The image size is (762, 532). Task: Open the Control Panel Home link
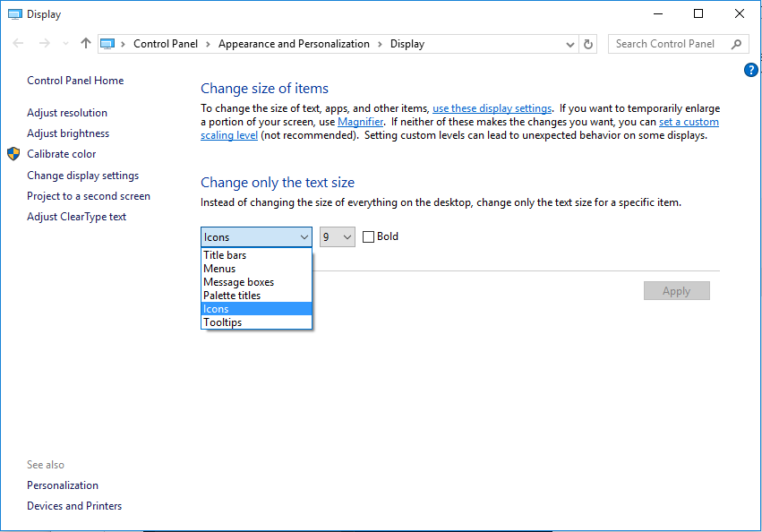point(75,81)
